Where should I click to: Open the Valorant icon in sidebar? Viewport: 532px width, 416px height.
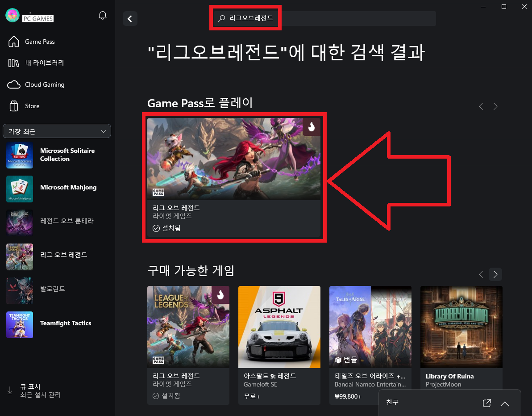pos(20,291)
